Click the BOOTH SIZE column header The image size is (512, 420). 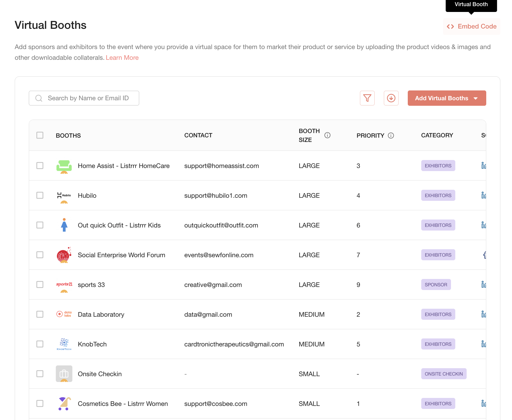[x=309, y=135]
